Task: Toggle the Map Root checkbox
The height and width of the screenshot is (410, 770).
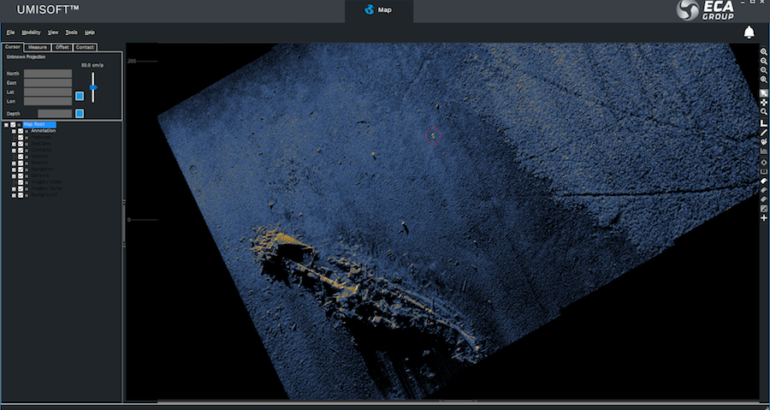Action: click(13, 124)
